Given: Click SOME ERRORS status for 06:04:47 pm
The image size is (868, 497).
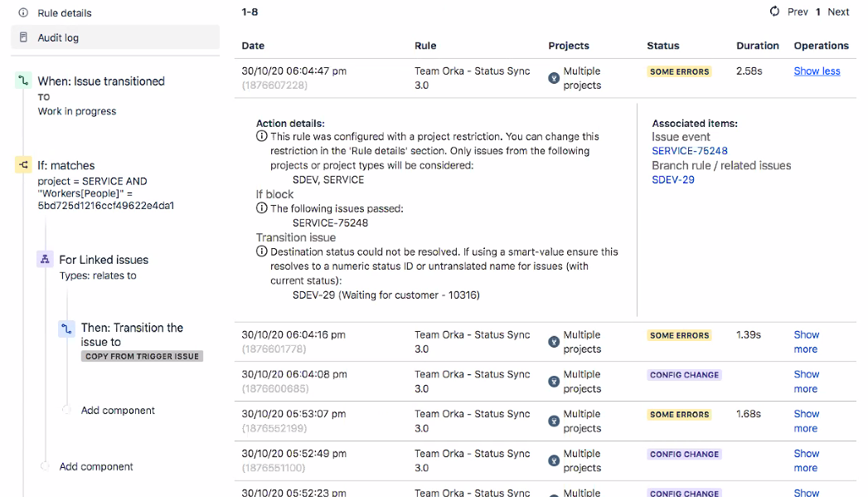Looking at the screenshot, I should (x=679, y=71).
